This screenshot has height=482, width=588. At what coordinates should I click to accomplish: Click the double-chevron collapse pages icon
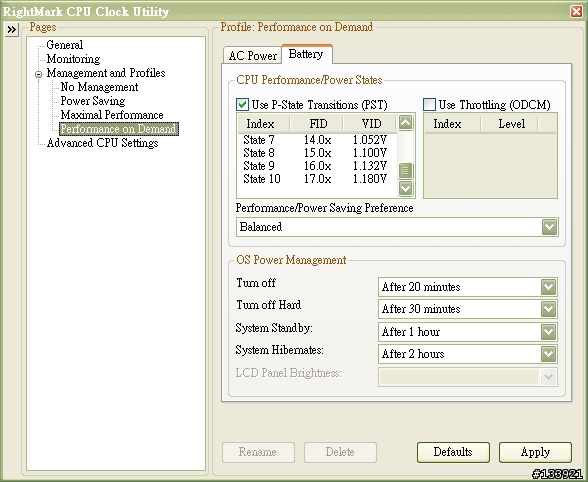click(12, 29)
